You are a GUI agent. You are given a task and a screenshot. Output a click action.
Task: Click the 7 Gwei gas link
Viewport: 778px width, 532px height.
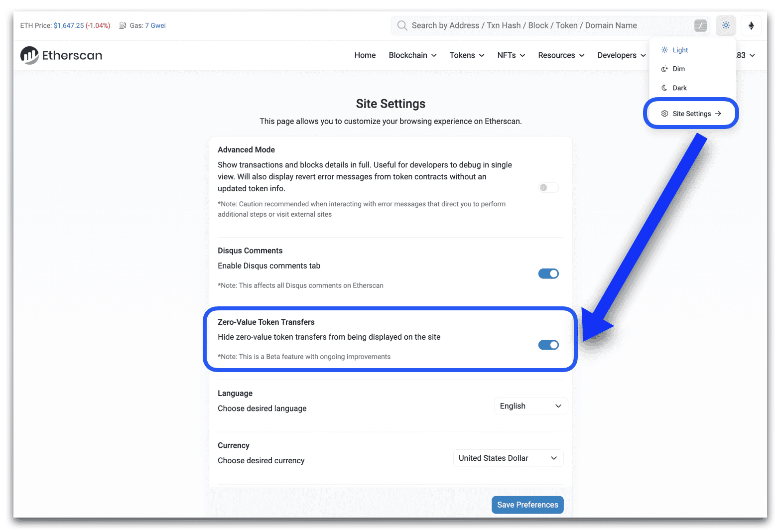click(x=155, y=25)
